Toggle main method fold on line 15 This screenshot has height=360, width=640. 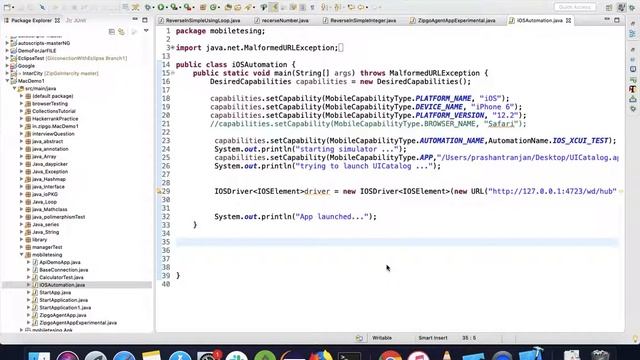[x=173, y=73]
